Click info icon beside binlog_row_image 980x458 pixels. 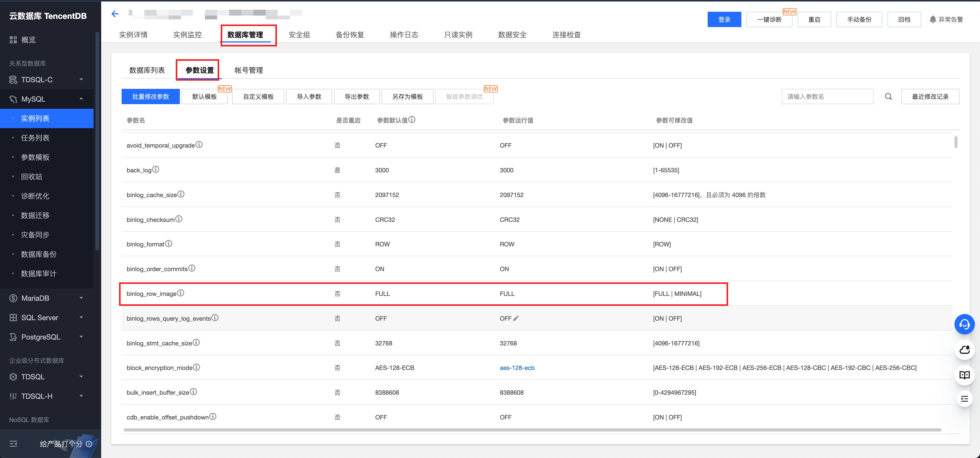pyautogui.click(x=181, y=293)
